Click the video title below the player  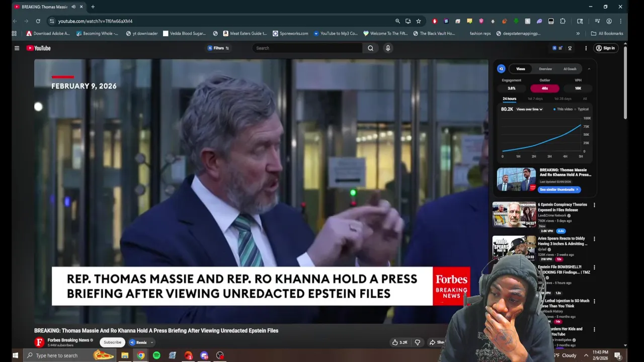(156, 331)
